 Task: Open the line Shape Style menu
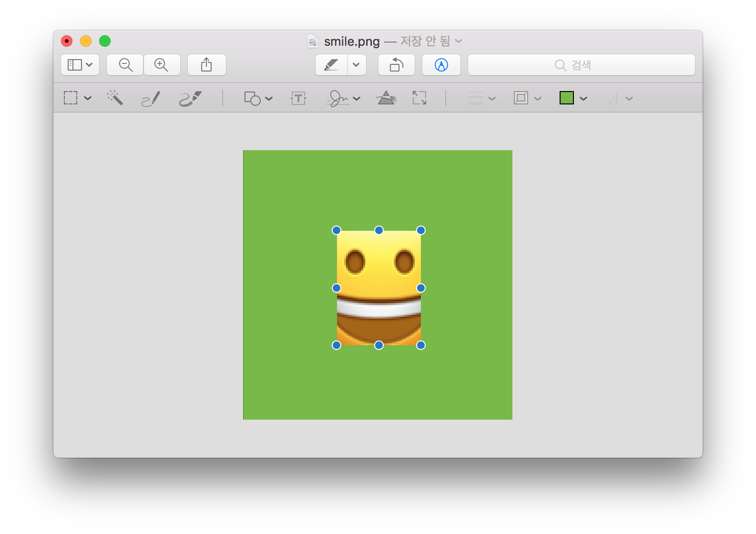(476, 98)
